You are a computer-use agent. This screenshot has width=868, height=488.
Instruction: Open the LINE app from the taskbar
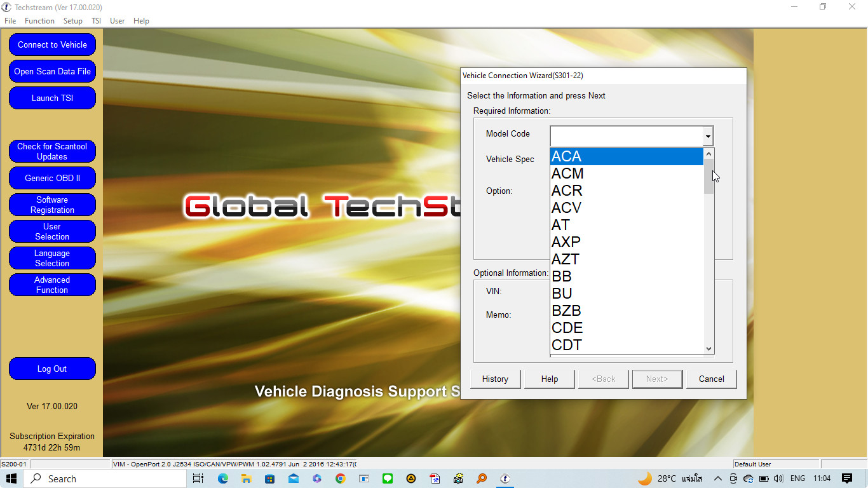coord(387,478)
